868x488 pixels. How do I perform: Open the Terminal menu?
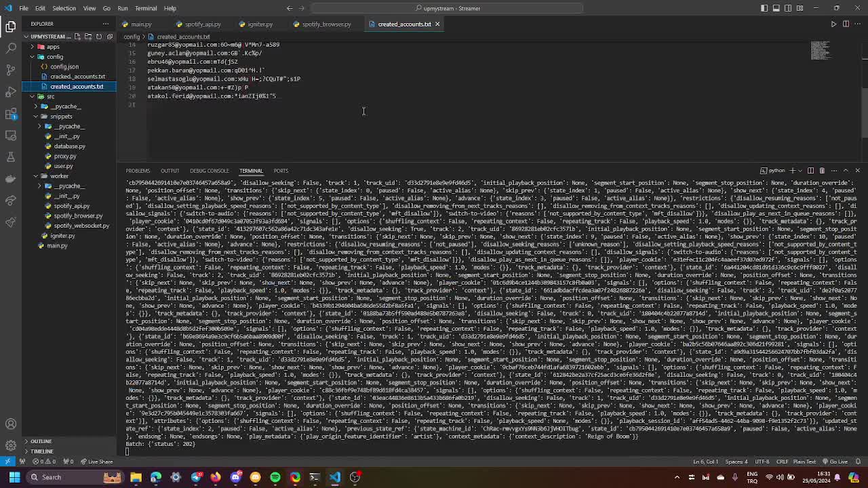tap(146, 8)
